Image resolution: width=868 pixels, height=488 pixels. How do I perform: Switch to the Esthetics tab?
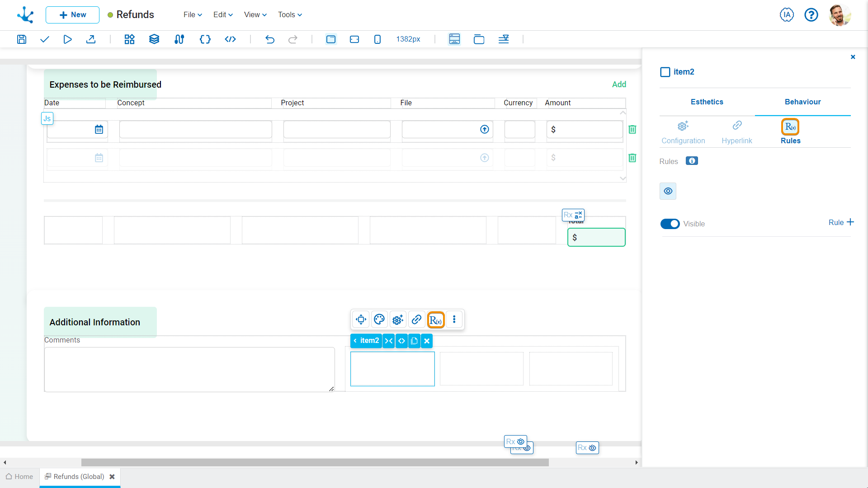(x=707, y=102)
